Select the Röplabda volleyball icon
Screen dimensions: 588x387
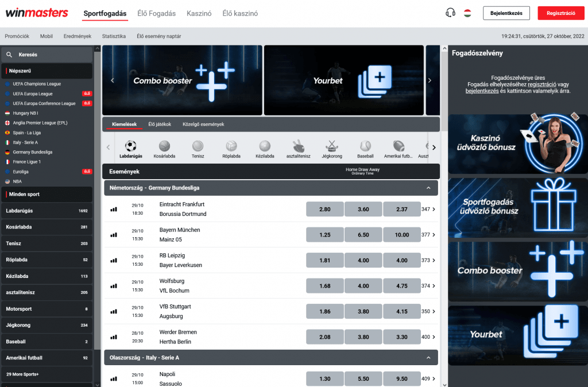click(231, 146)
